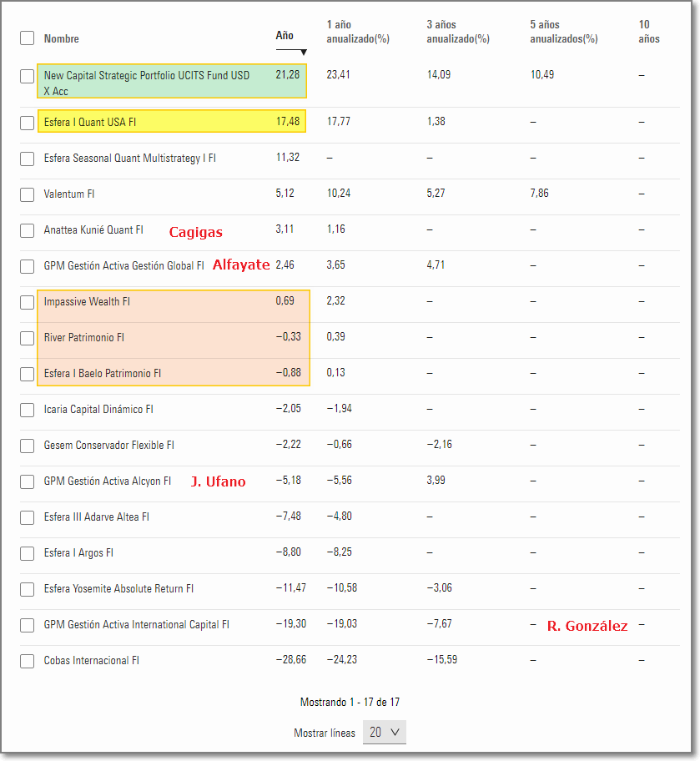Check the New Capital Strategic Portfolio row
700x761 pixels.
[28, 76]
